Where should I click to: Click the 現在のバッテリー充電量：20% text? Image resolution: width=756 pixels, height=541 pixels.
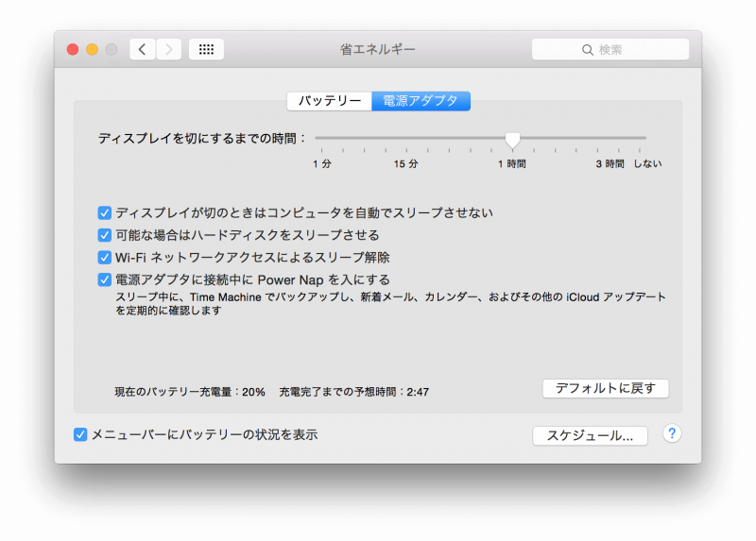190,392
